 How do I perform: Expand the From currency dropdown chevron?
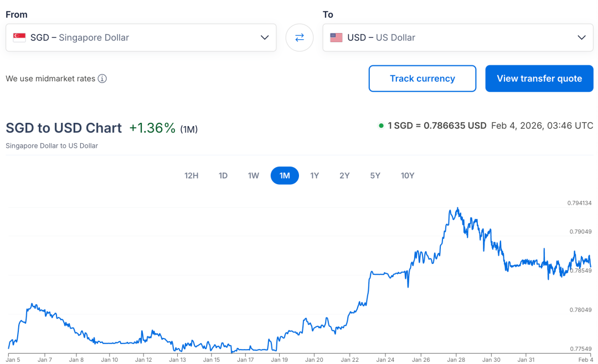[x=264, y=38]
